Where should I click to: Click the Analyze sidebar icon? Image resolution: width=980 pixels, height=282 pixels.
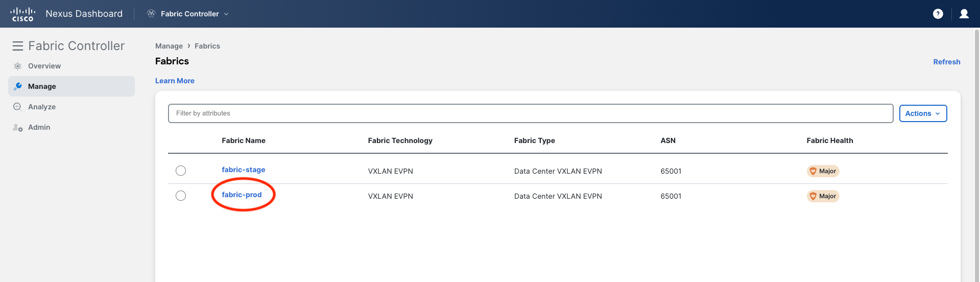18,107
